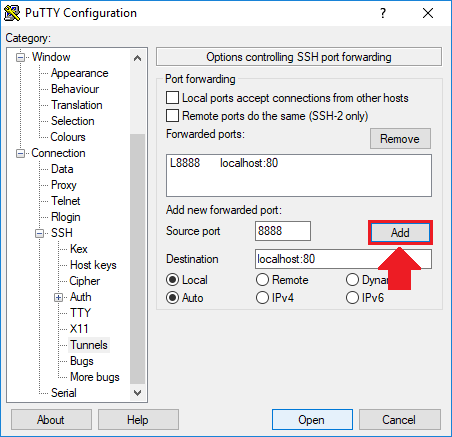
Task: Select the Tunnels category
Action: click(x=89, y=345)
